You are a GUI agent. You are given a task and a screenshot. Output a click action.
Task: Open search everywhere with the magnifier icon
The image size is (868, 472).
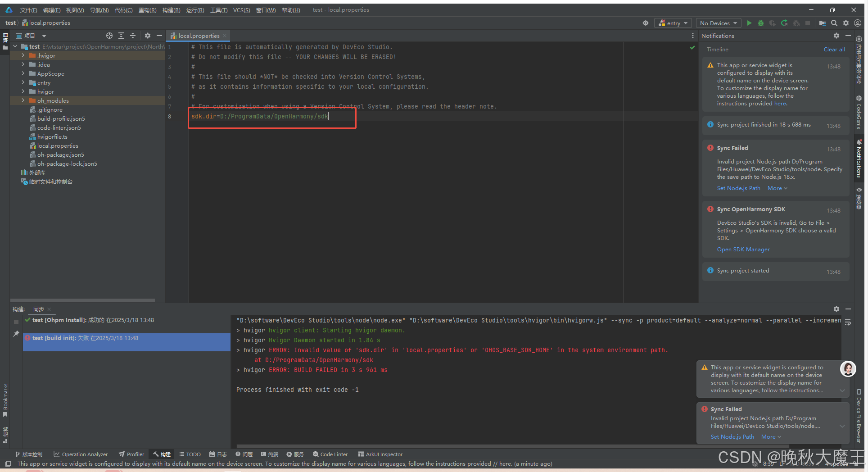[x=834, y=23]
